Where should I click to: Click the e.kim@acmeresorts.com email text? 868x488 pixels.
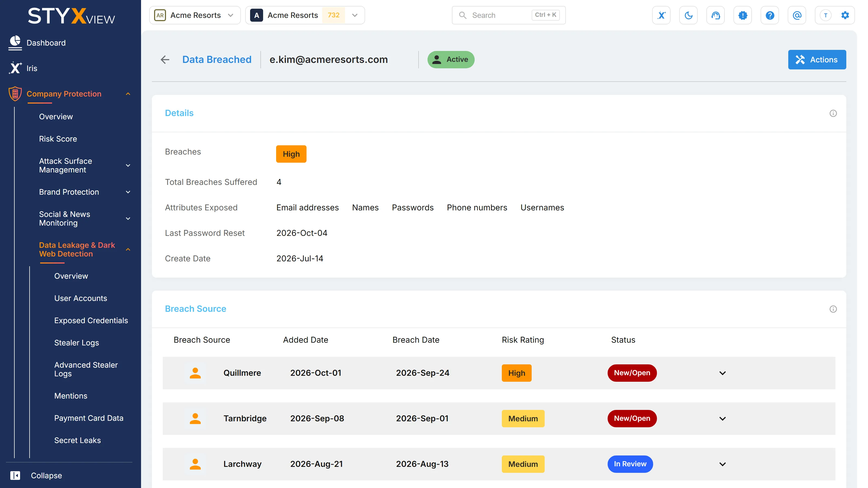click(x=328, y=60)
